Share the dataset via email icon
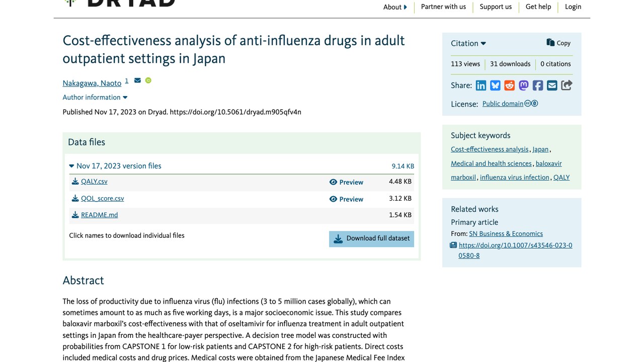Viewport: 644px width, 362px height. 552,85
